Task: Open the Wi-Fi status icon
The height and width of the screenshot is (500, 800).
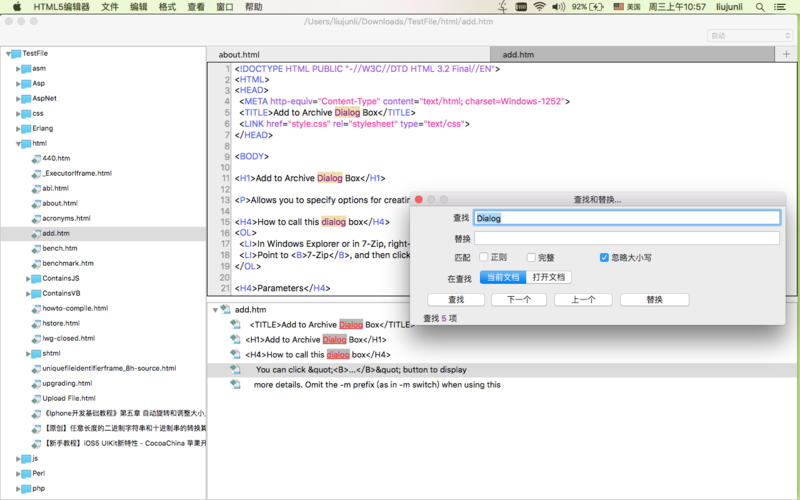Action: click(540, 7)
